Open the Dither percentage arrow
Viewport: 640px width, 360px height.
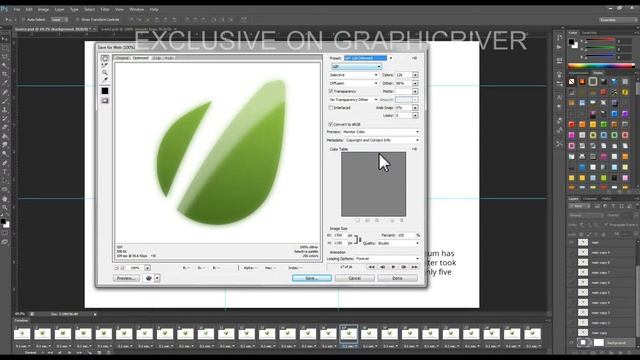415,83
